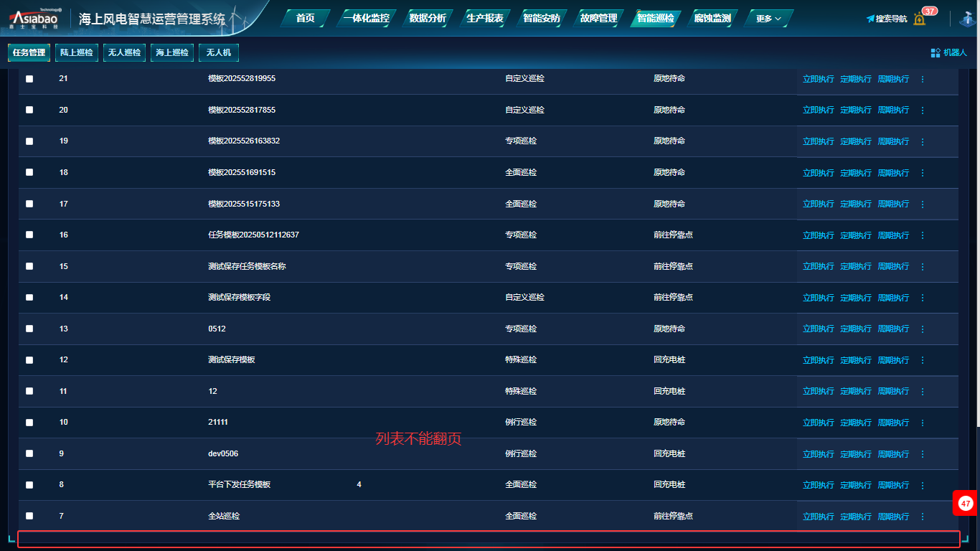Image resolution: width=980 pixels, height=551 pixels.
Task: Click three-dot menu for row 15
Action: 923,267
